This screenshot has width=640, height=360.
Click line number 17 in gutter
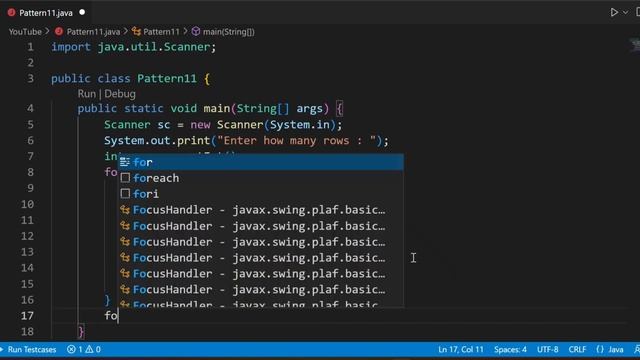tap(27, 316)
